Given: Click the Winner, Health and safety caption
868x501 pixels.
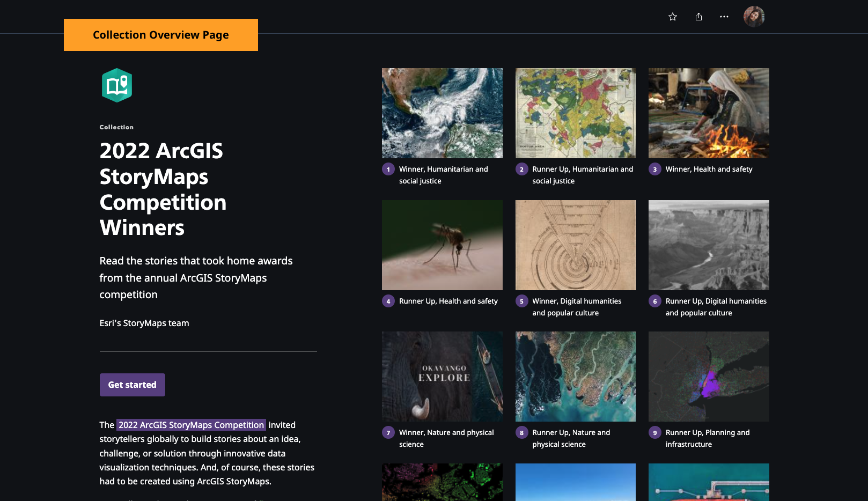Looking at the screenshot, I should click(709, 169).
